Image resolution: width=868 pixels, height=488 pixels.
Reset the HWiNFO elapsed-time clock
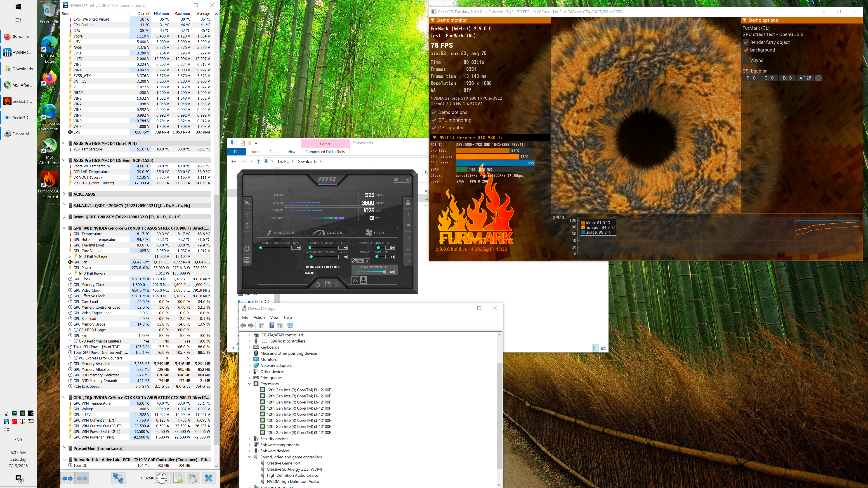(162, 478)
